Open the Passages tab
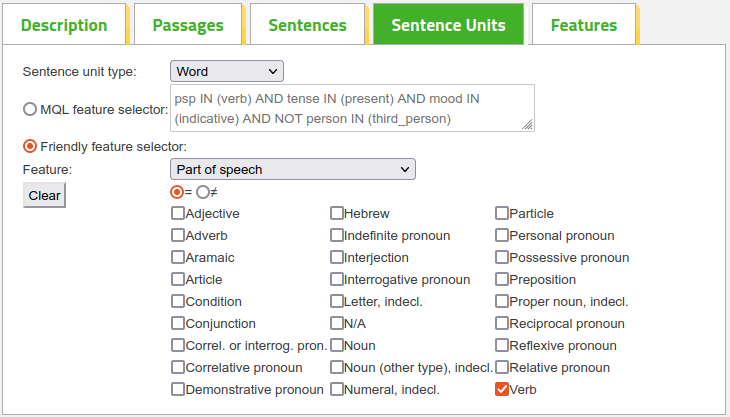The image size is (730, 417). [x=188, y=25]
